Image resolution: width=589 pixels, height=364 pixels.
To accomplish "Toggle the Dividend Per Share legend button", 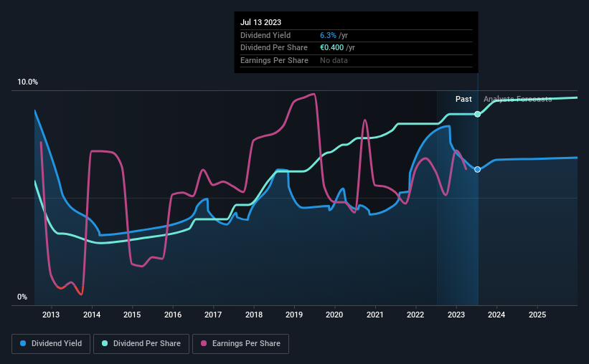I will click(x=141, y=344).
